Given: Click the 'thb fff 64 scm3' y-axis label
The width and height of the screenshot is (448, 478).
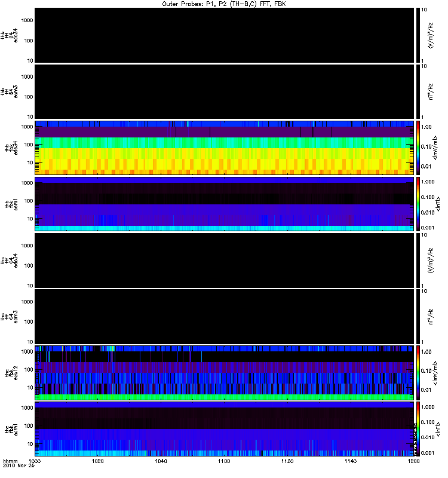Looking at the screenshot, I should pos(9,92).
